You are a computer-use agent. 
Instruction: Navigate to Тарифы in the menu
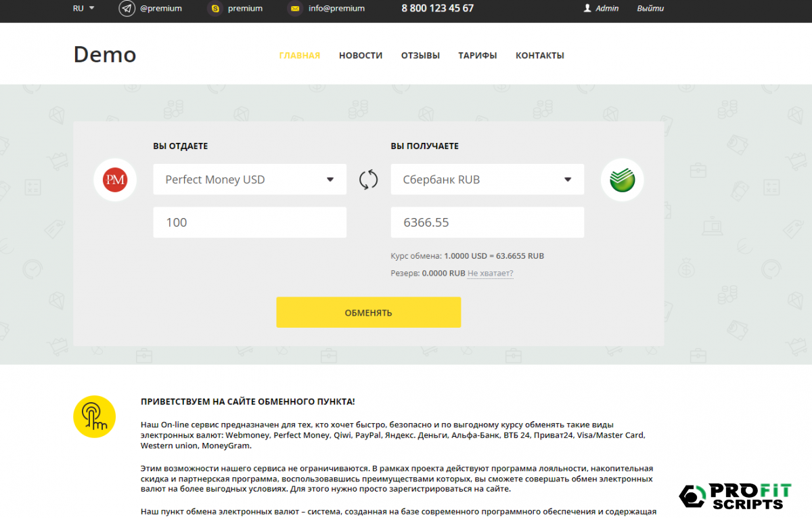pos(477,56)
